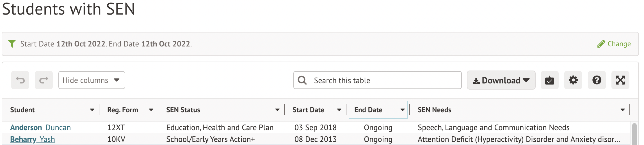Open Student column dropdown arrow
644x145 pixels.
tap(92, 110)
